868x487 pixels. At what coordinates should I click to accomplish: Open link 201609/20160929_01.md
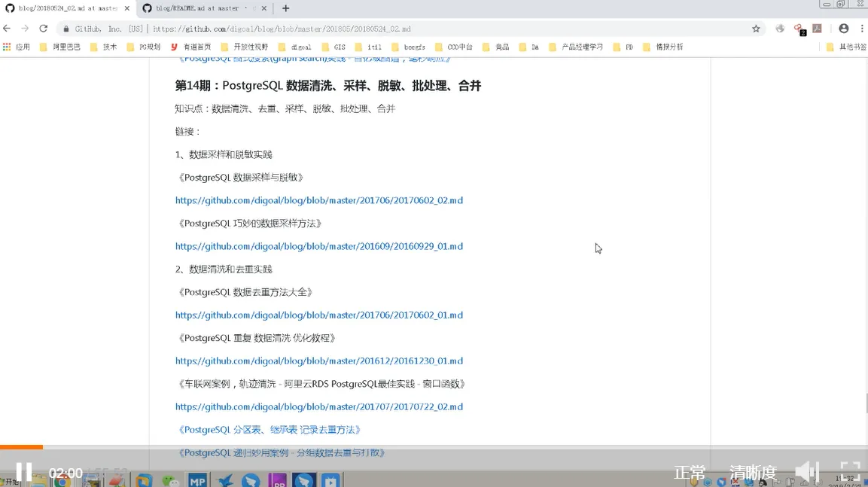click(319, 246)
